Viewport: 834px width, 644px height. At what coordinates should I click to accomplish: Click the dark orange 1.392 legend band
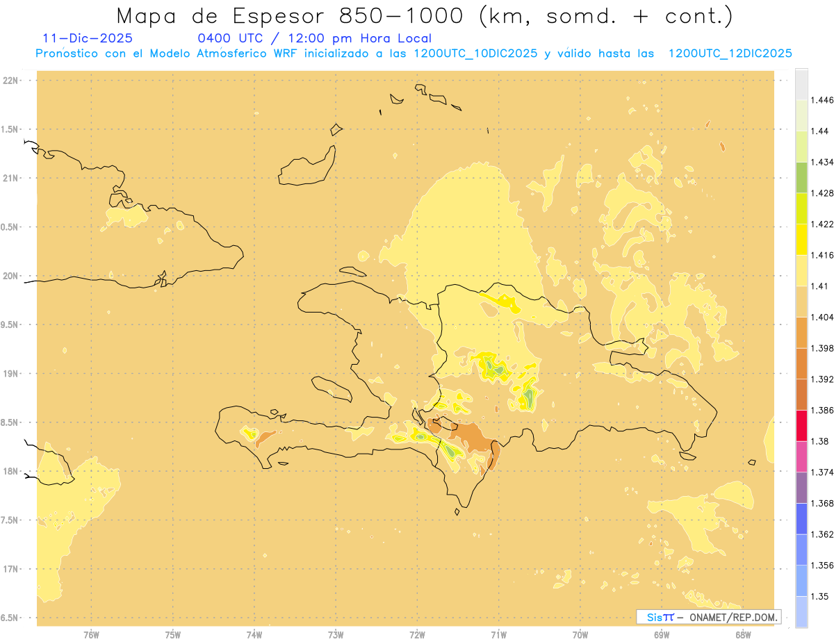801,395
